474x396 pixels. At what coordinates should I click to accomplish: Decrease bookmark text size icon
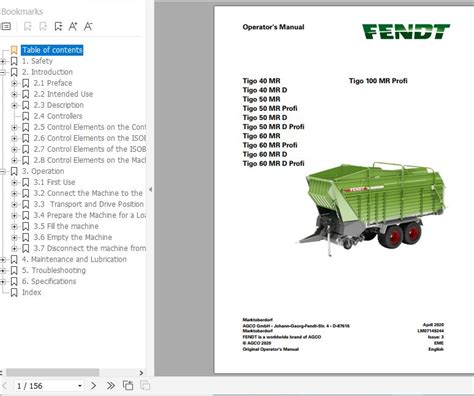click(x=88, y=26)
